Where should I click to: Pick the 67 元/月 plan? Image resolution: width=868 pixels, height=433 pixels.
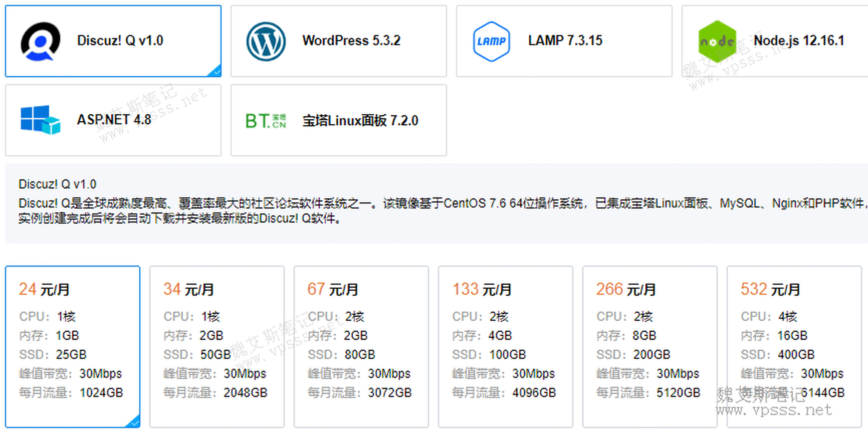[361, 347]
